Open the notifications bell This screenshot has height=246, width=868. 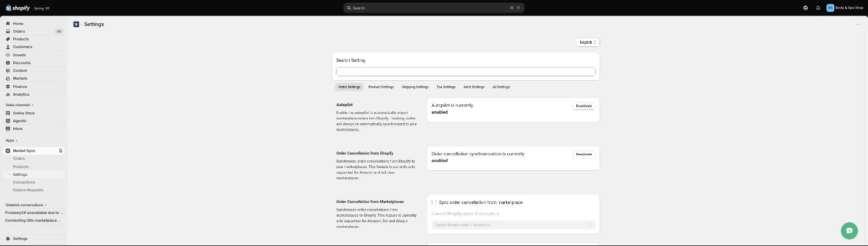[818, 8]
